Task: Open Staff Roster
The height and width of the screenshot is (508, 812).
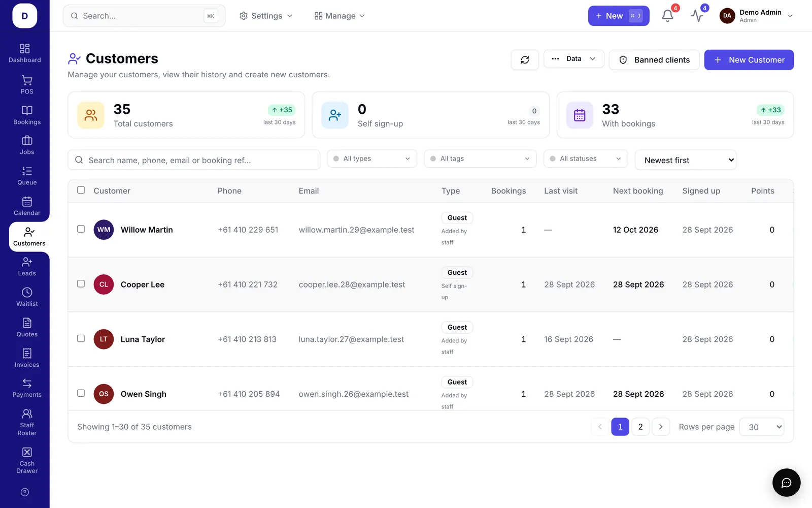Action: (x=27, y=422)
